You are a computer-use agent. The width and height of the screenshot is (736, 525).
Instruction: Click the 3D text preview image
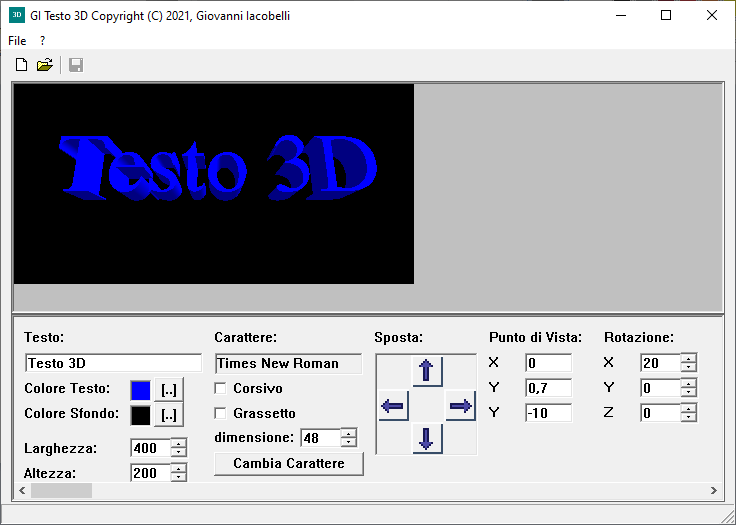(214, 184)
